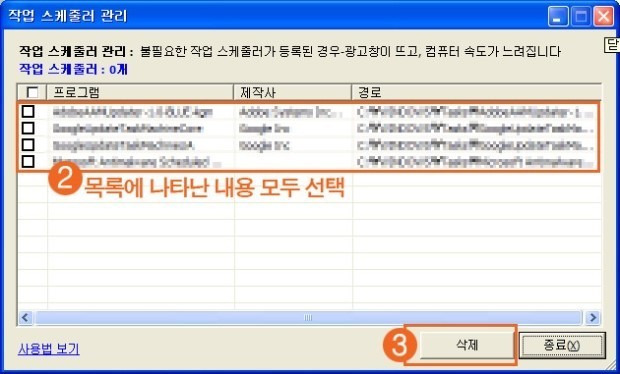Click the horizontal scrollbar left arrow
Viewport: 620px width, 374px height.
(26, 317)
